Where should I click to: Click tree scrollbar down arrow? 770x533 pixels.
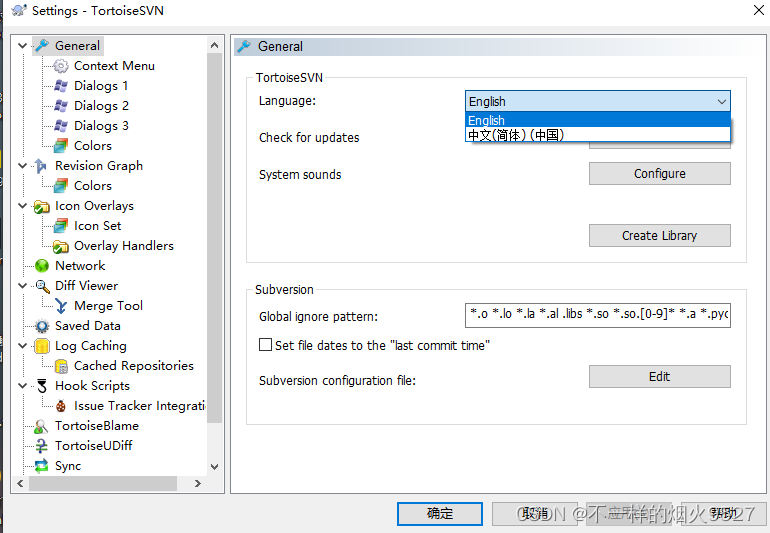tap(214, 467)
